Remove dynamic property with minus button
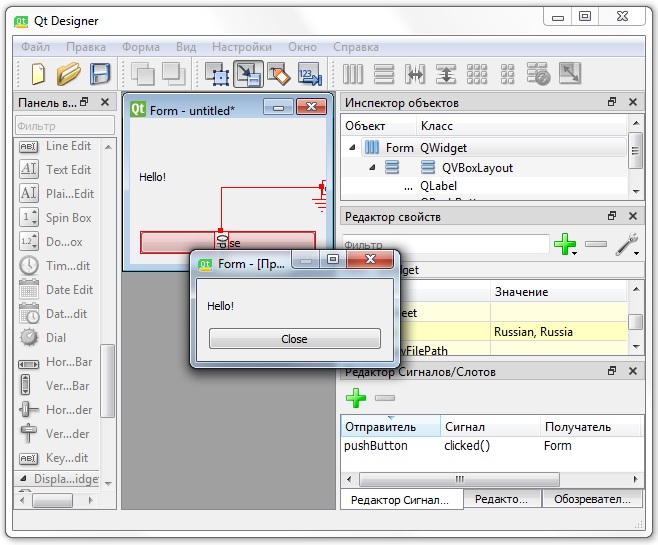Image resolution: width=658 pixels, height=545 pixels. [596, 244]
